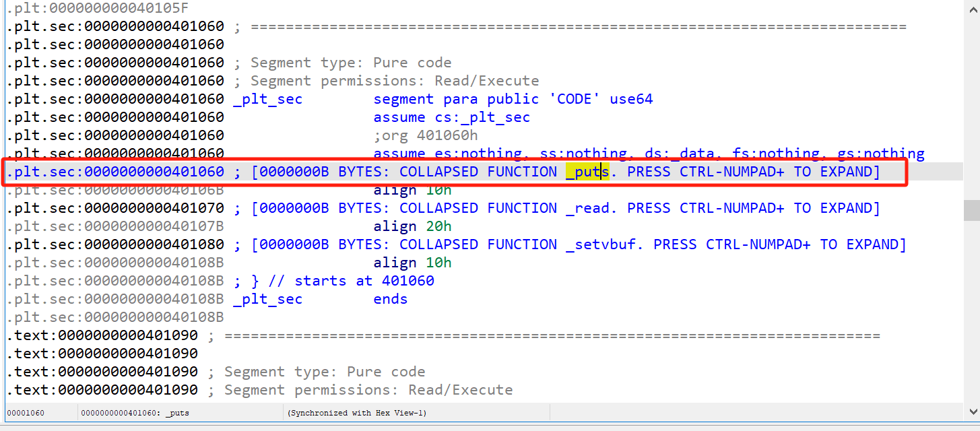Image resolution: width=980 pixels, height=431 pixels.
Task: Click status bar address 0000000000401060: _puts
Action: pos(131,413)
